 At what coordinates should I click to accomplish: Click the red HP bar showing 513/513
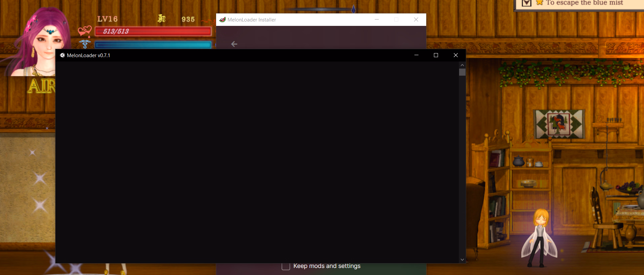point(153,32)
